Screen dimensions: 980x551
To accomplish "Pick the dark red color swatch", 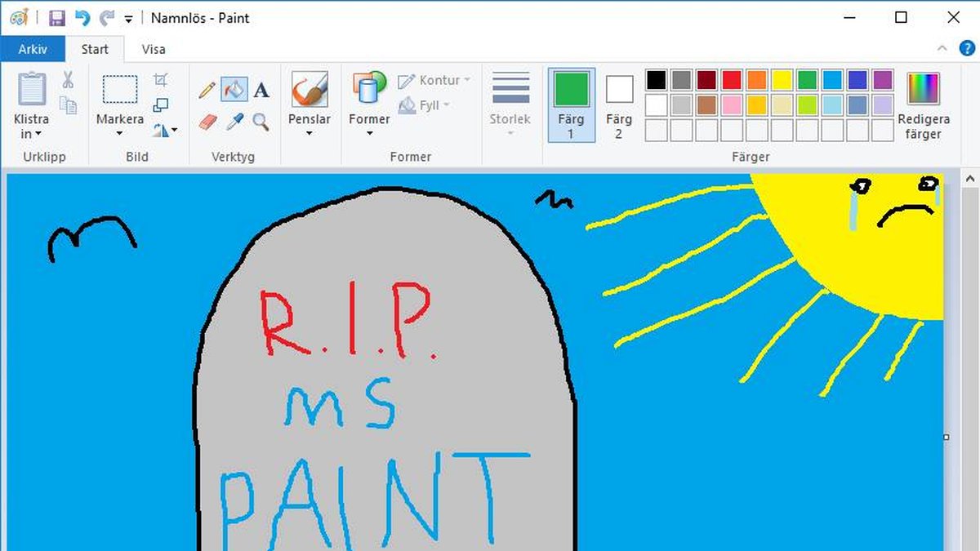I will [x=706, y=80].
